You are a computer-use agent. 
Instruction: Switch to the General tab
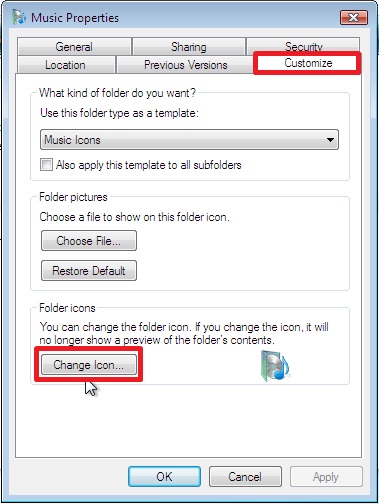tap(74, 47)
